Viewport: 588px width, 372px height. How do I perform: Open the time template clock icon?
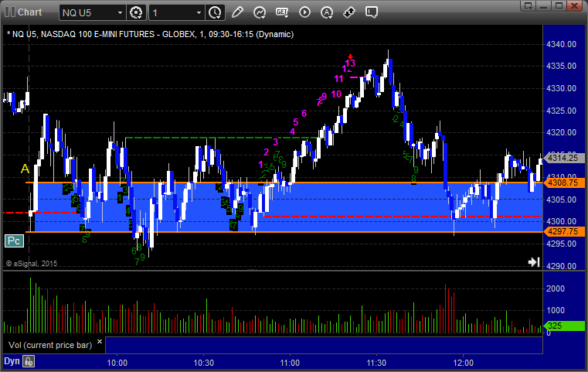pos(216,13)
